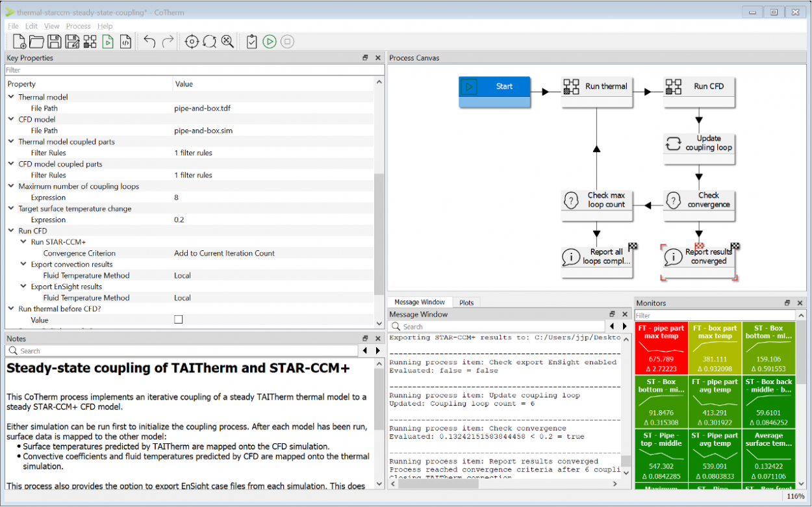Undo the last action
812x507 pixels.
point(149,42)
